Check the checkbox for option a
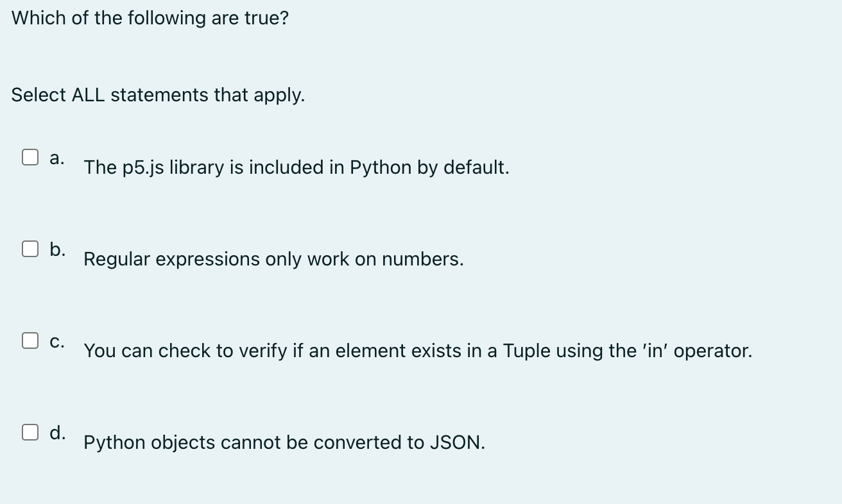Screen dimensions: 842x504 (30, 156)
